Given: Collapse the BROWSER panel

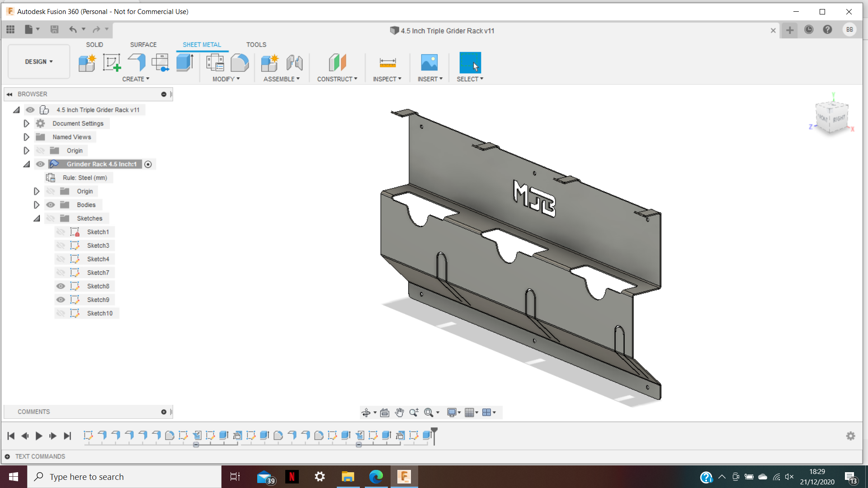Looking at the screenshot, I should tap(9, 94).
